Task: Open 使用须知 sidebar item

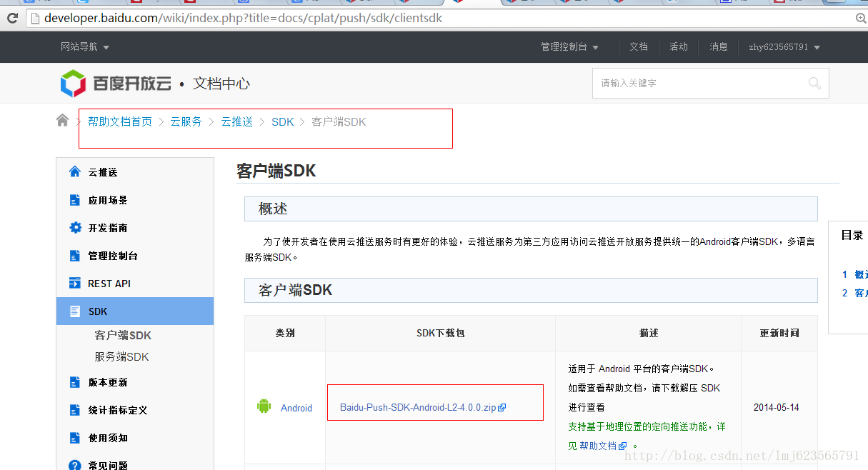Action: click(108, 438)
